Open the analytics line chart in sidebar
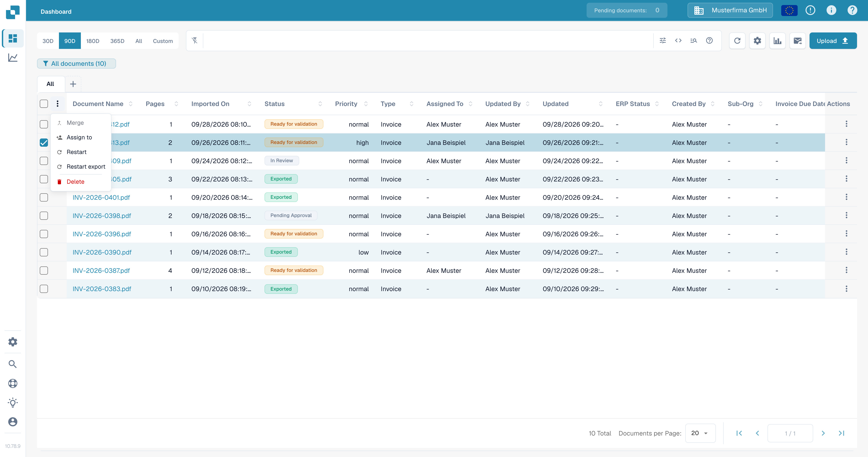868x457 pixels. (13, 58)
